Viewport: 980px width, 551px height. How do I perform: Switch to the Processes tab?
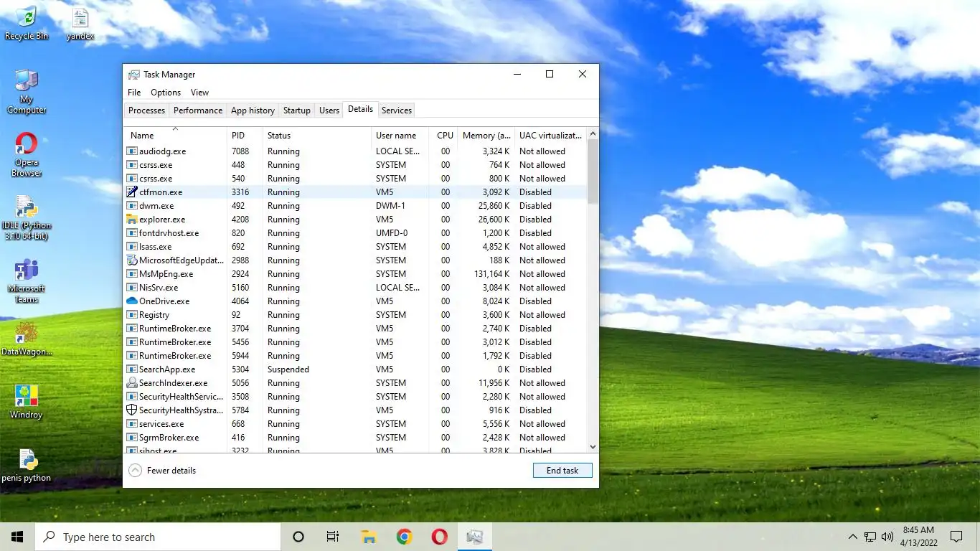[147, 110]
